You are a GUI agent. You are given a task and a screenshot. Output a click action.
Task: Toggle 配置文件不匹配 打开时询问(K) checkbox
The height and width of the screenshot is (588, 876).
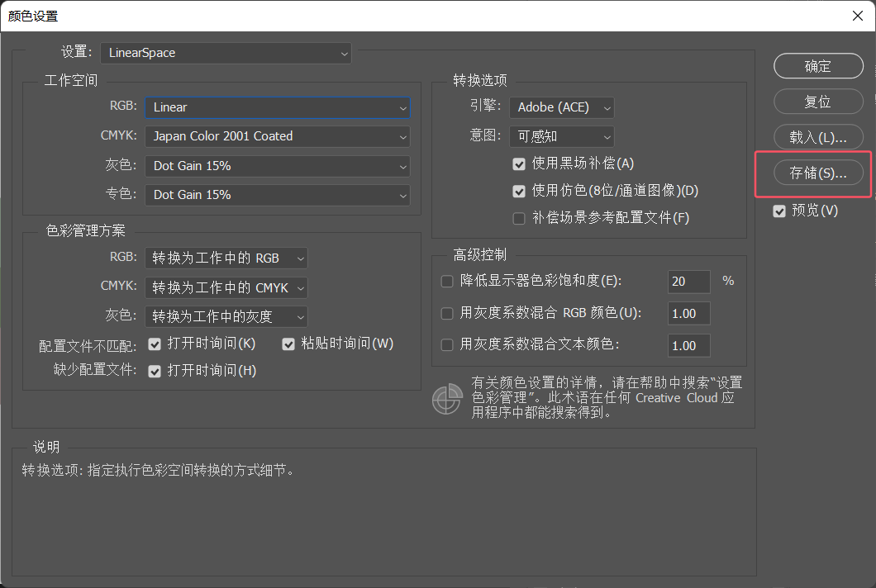[155, 344]
